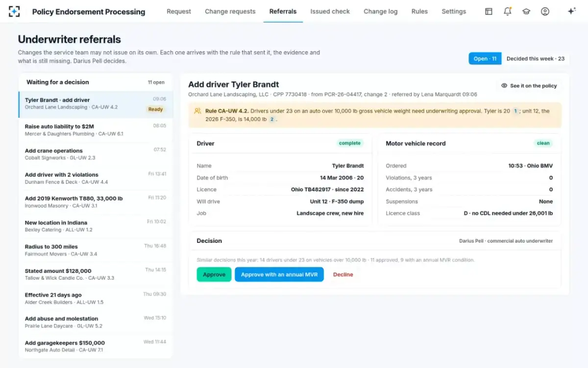Image resolution: width=588 pixels, height=368 pixels.
Task: Click the app logo icon
Action: (14, 11)
